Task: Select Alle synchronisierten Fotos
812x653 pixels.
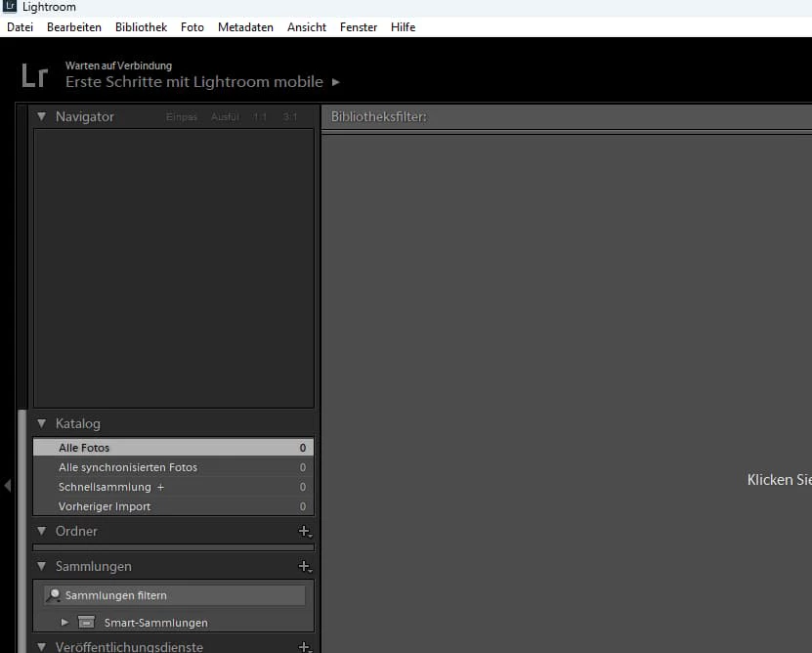Action: [x=174, y=467]
